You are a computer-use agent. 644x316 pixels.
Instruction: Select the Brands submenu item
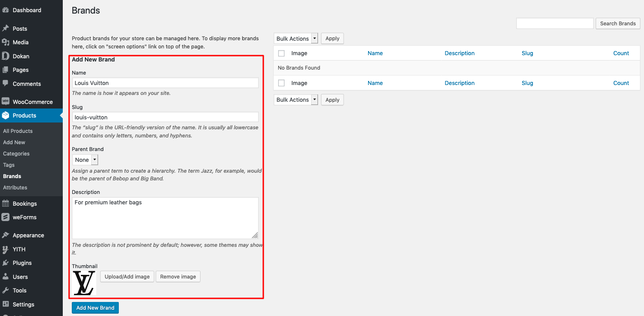[x=12, y=176]
